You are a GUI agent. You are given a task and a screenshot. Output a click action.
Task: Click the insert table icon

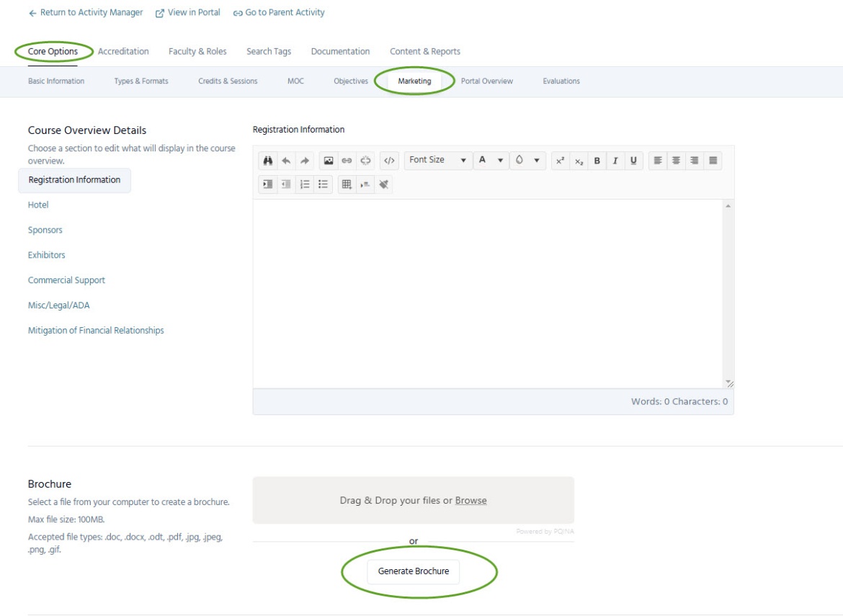(x=347, y=184)
